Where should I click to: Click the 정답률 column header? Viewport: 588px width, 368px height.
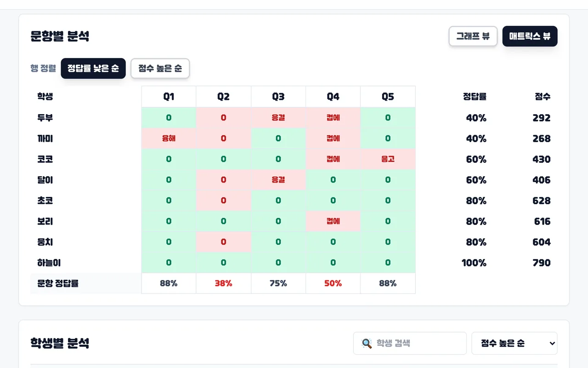click(x=475, y=97)
